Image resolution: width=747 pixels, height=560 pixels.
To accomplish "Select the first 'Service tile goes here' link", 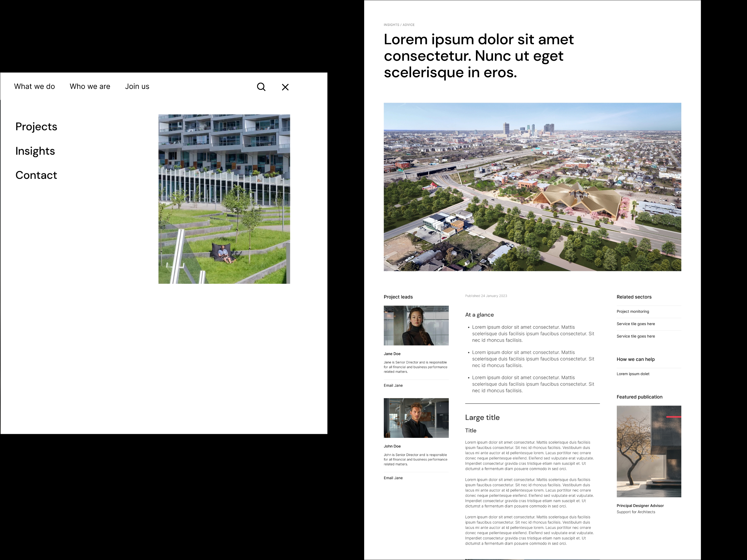I will pos(636,324).
